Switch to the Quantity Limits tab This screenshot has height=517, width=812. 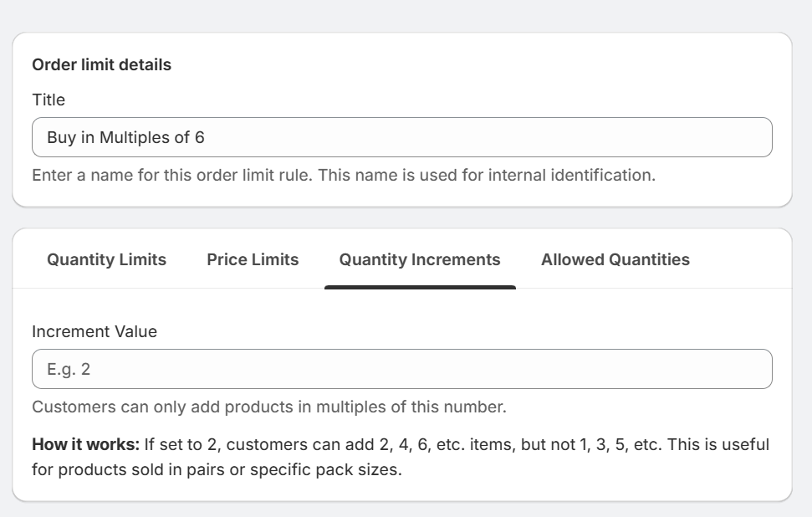pyautogui.click(x=106, y=259)
